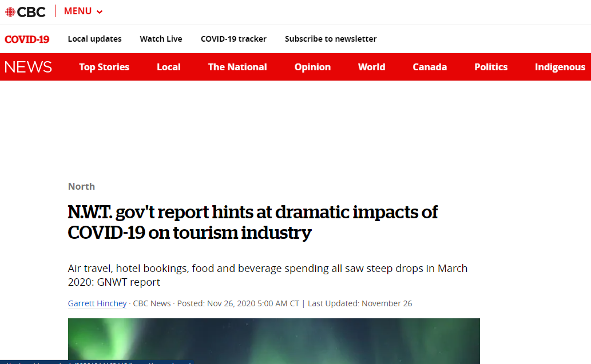The image size is (591, 364).
Task: Switch to the Local news tab
Action: pyautogui.click(x=169, y=67)
